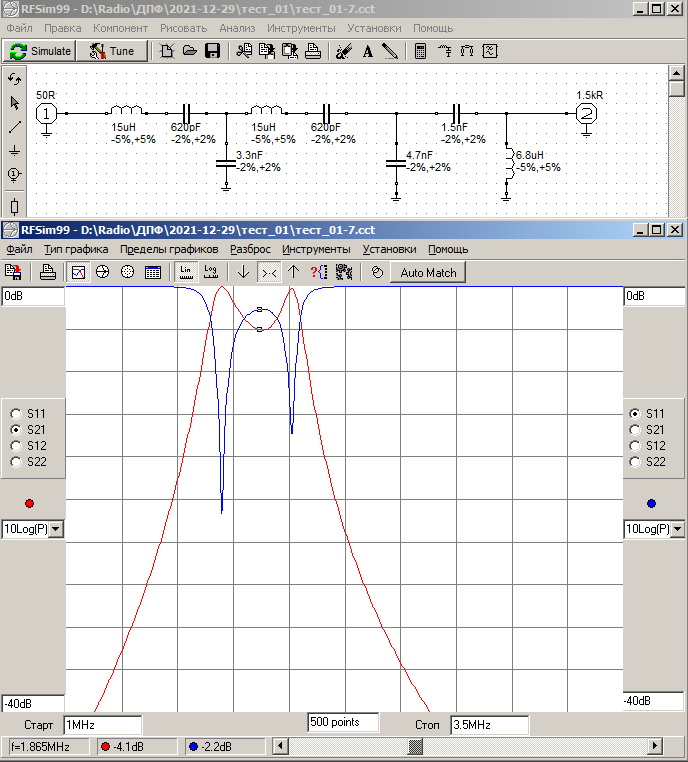This screenshot has height=762, width=688.
Task: Print the circuit schematic
Action: click(312, 51)
